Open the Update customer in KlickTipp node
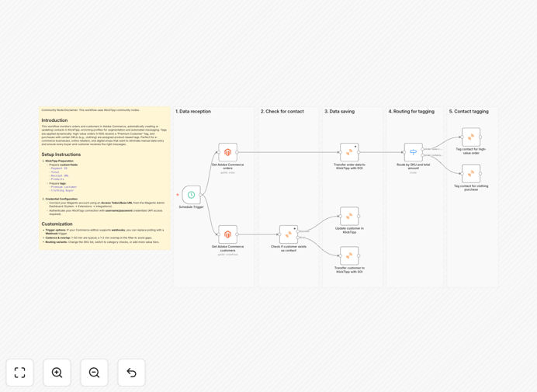537x392 pixels. (349, 217)
